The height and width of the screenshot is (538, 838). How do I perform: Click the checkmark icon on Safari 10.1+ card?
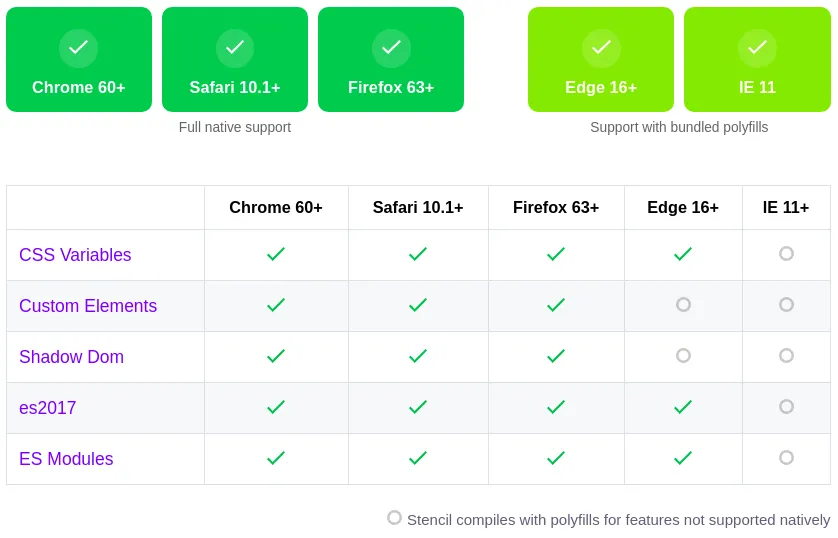(235, 48)
